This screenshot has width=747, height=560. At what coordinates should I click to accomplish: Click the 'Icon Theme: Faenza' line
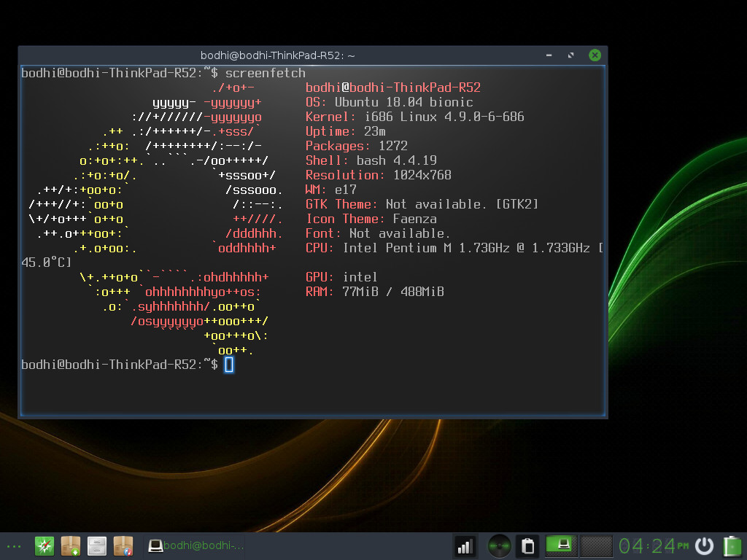pyautogui.click(x=371, y=219)
